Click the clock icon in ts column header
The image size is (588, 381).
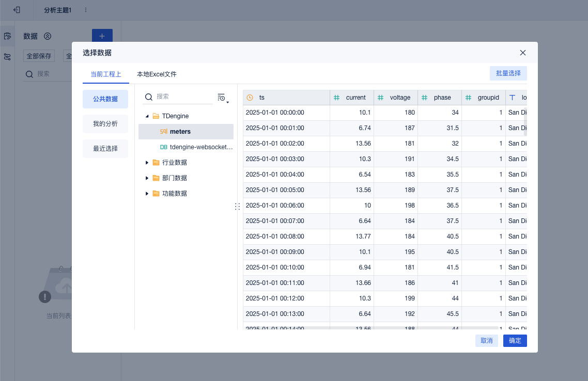[250, 98]
